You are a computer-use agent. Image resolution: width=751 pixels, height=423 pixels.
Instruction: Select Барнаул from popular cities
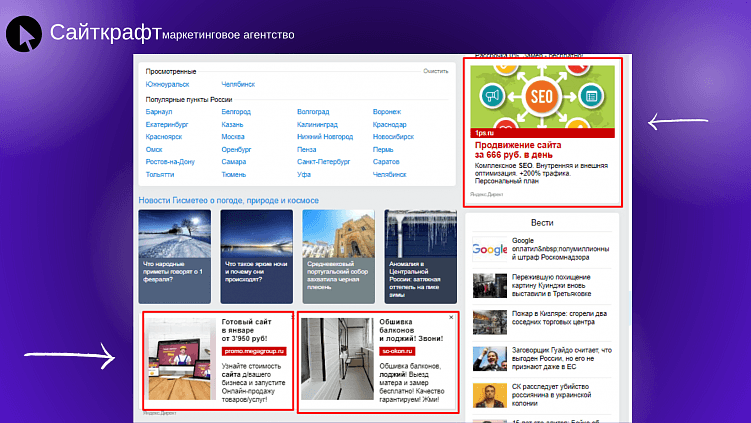pyautogui.click(x=159, y=112)
